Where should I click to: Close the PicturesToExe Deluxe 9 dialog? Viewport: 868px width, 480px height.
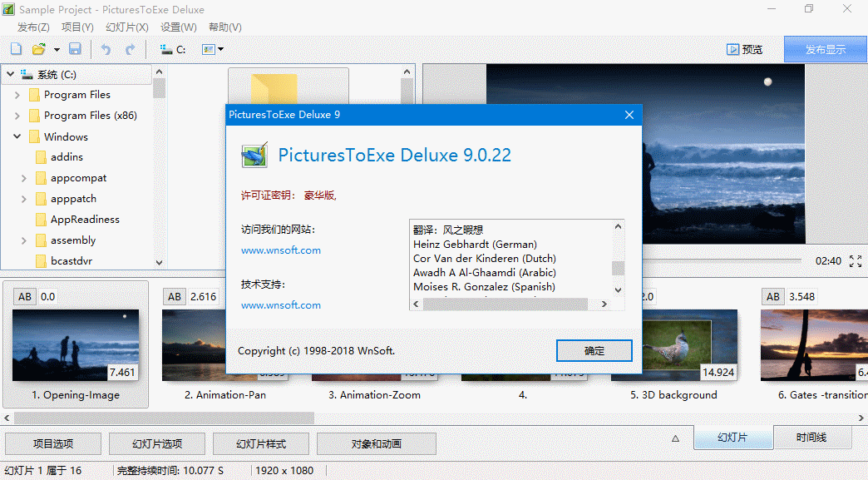(629, 115)
